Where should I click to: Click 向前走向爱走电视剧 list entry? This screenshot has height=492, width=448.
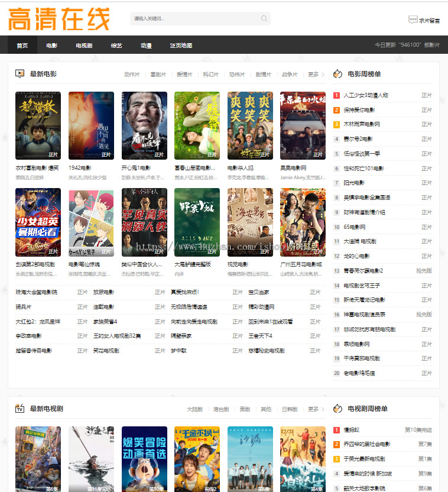point(194,322)
